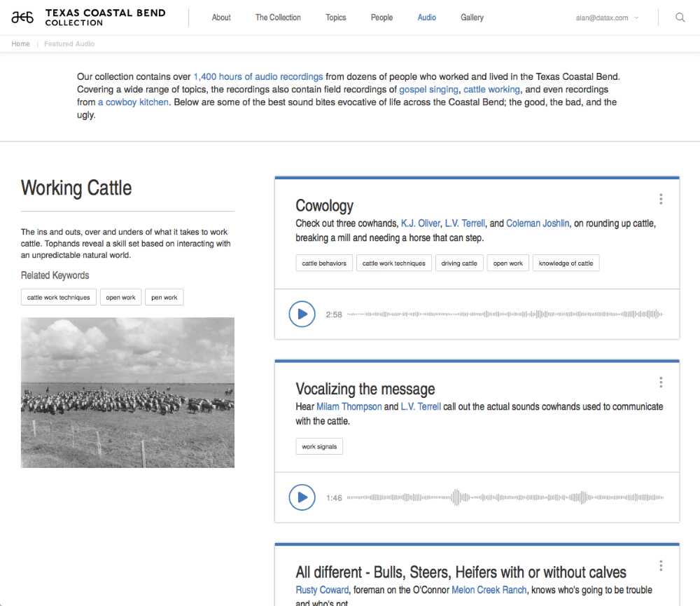Open K.J. Oliver's profile link

(421, 223)
